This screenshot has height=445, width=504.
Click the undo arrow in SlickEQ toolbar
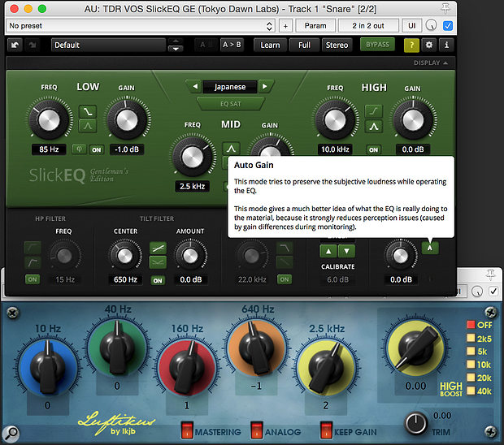15,45
